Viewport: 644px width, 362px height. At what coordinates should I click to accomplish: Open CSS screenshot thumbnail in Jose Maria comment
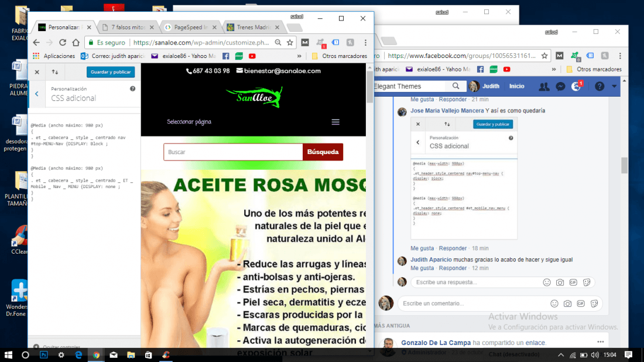point(464,178)
